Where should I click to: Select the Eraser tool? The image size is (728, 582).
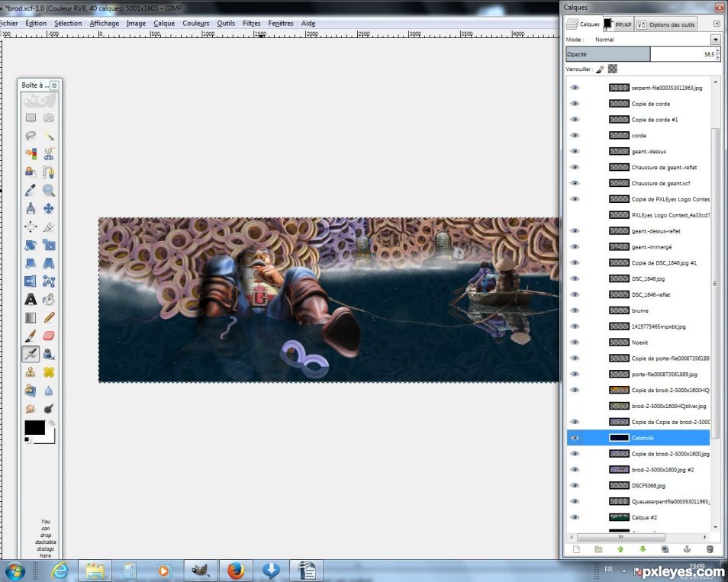[x=49, y=336]
